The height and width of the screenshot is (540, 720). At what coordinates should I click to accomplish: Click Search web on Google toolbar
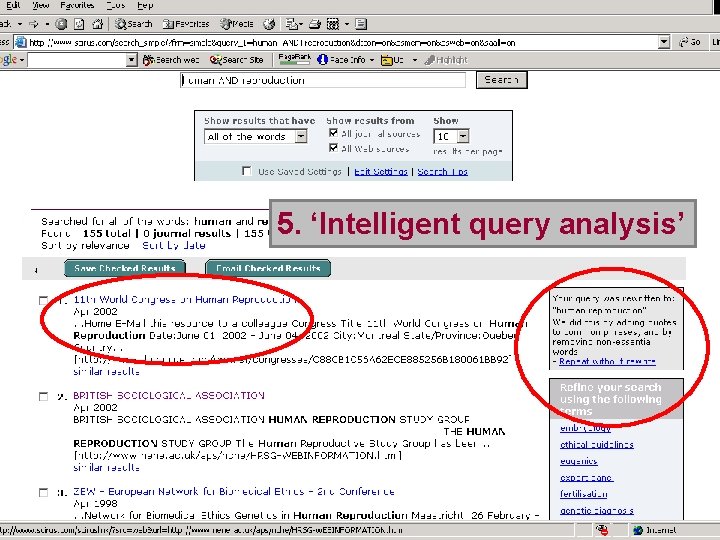coord(171,60)
